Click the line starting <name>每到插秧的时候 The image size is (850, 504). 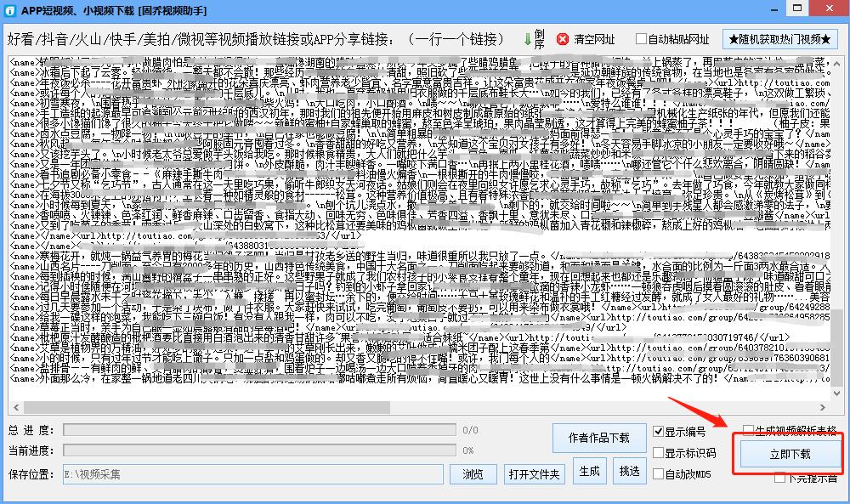pyautogui.click(x=420, y=276)
